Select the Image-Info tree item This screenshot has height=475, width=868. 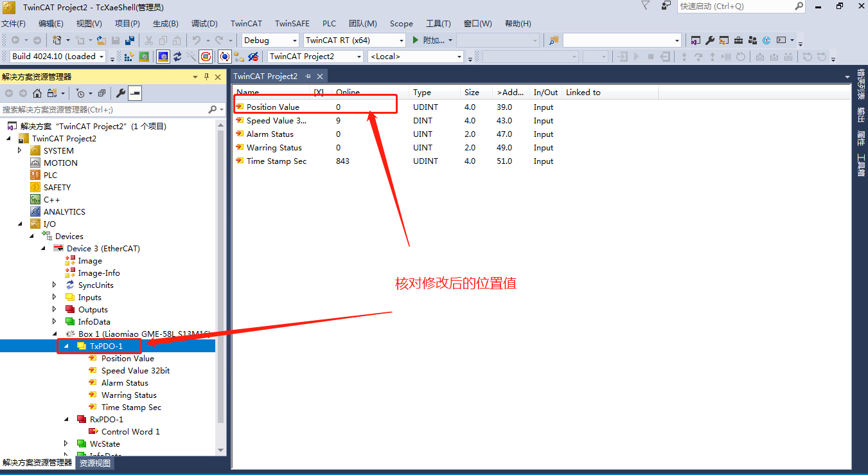99,273
